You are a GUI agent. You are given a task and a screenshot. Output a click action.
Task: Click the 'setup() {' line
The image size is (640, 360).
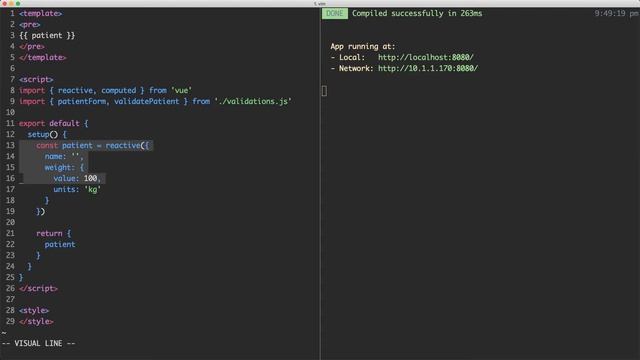pos(47,134)
